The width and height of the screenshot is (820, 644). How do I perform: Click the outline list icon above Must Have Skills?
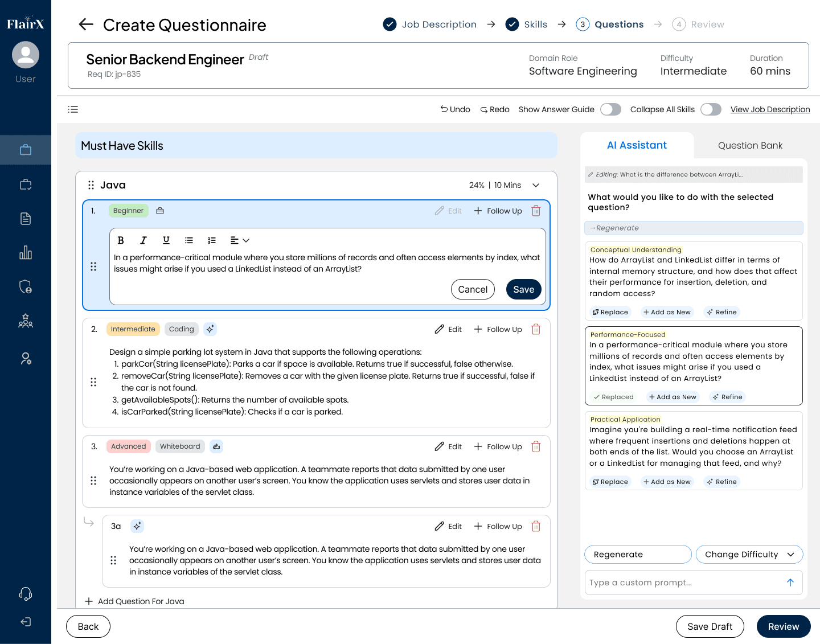point(73,109)
